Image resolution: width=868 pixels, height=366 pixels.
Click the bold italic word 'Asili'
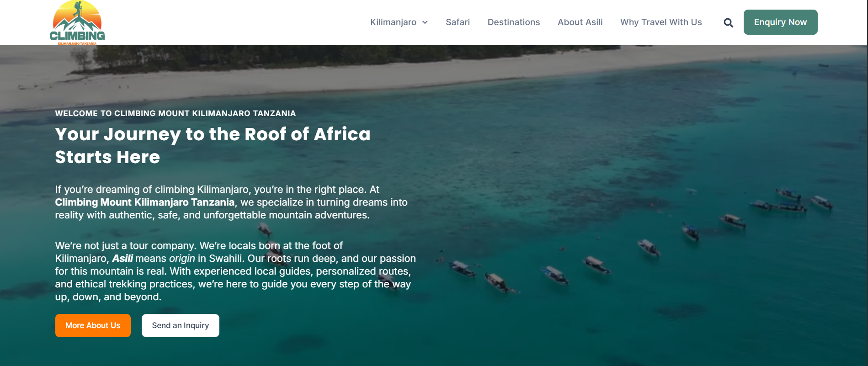pyautogui.click(x=122, y=259)
